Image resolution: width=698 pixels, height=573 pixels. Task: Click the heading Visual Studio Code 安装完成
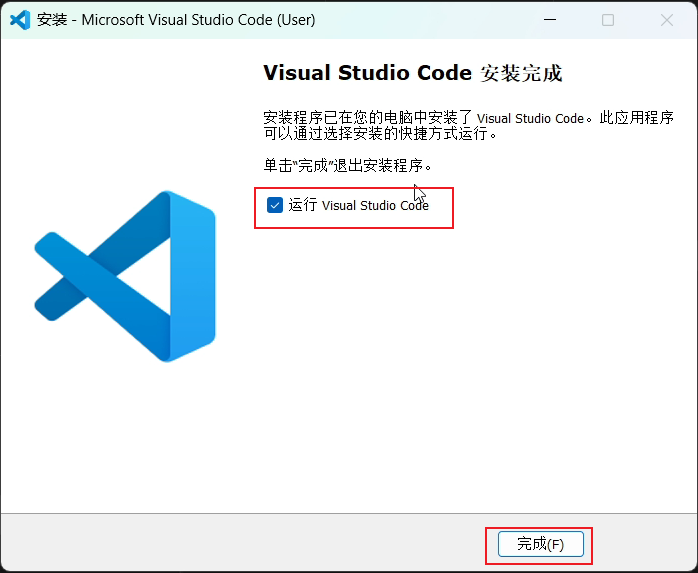tap(413, 73)
